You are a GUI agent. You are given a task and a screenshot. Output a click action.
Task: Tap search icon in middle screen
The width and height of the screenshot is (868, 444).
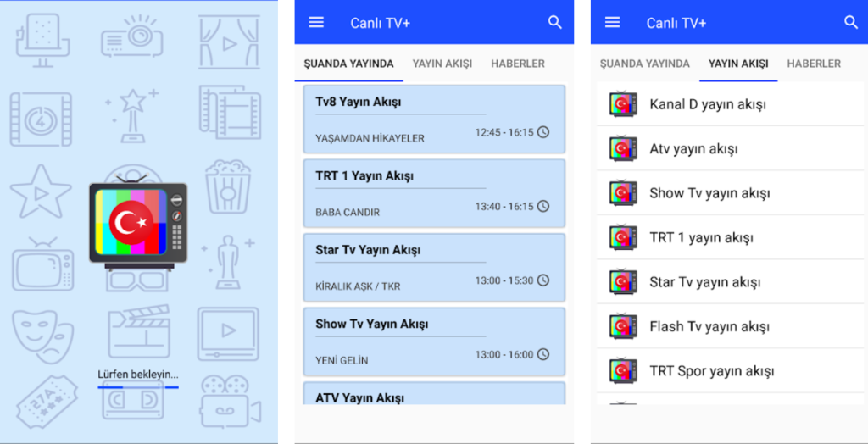pos(554,22)
